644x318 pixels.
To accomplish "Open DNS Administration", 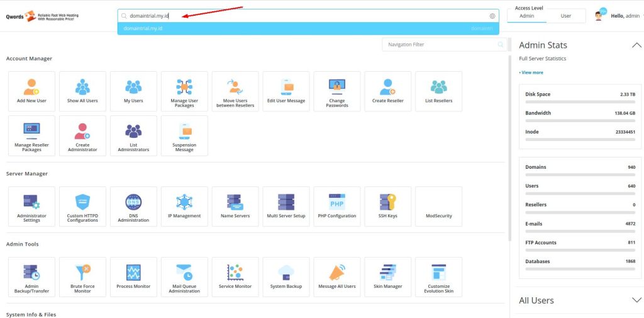I will coord(133,207).
